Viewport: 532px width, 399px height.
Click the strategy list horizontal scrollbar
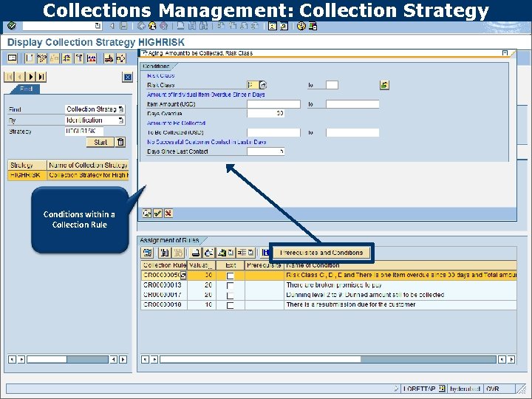(67, 359)
